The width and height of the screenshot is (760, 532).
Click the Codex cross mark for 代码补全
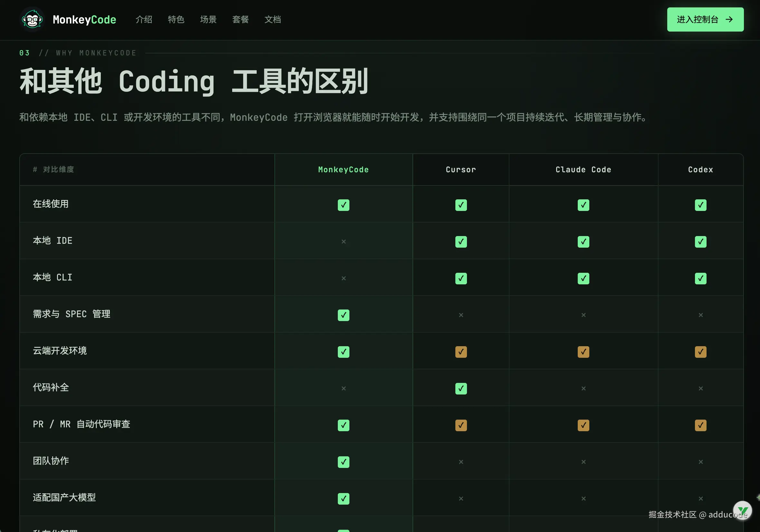coord(700,389)
